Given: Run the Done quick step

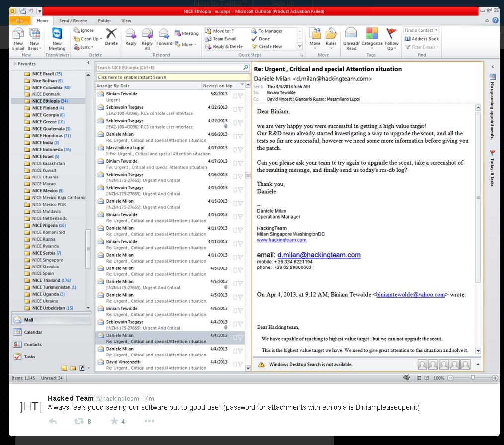Looking at the screenshot, I should (x=260, y=39).
